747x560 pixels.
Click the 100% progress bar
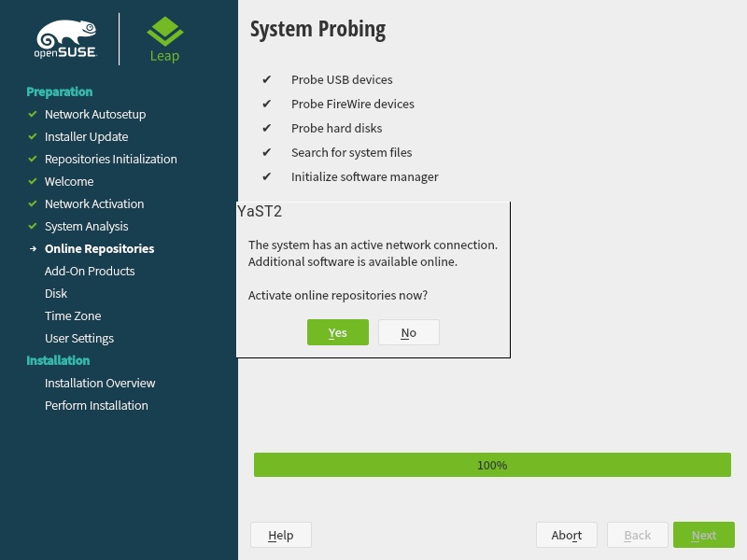coord(492,465)
